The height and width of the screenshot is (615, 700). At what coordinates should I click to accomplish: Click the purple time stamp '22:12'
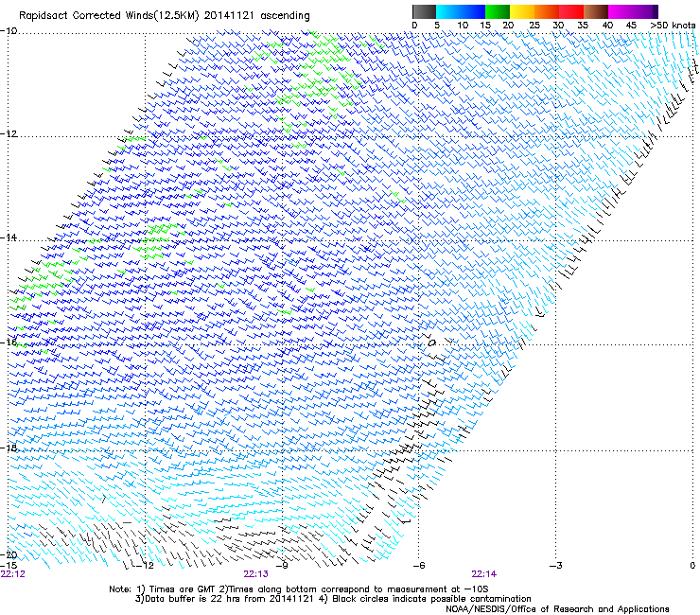click(13, 574)
